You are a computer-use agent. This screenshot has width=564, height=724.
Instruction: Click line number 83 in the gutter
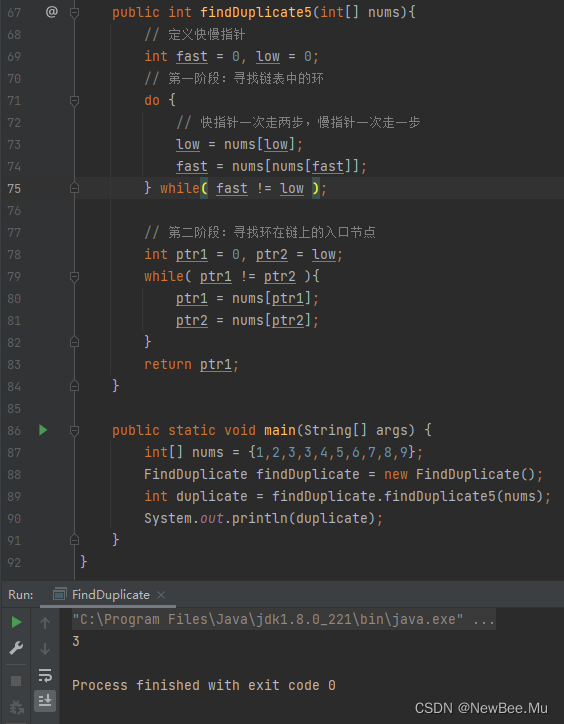pos(14,365)
